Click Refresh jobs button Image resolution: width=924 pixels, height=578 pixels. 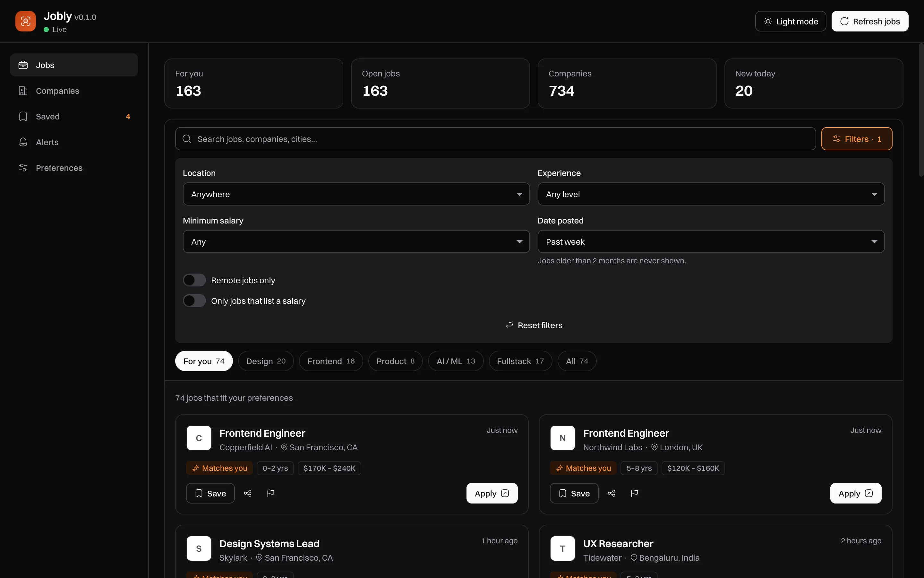(870, 22)
